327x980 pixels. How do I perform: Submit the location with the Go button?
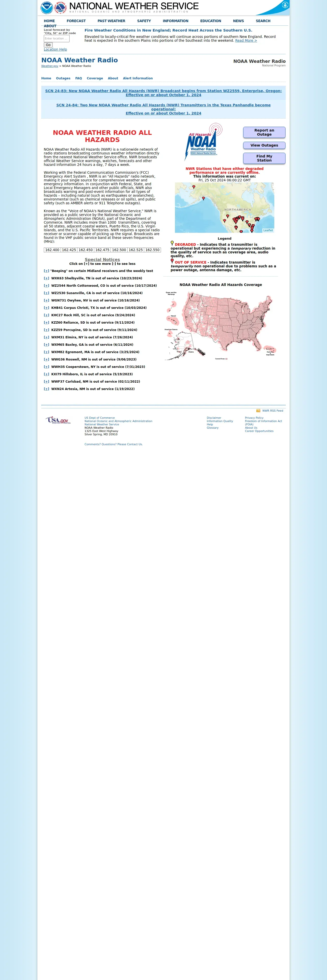coord(48,45)
